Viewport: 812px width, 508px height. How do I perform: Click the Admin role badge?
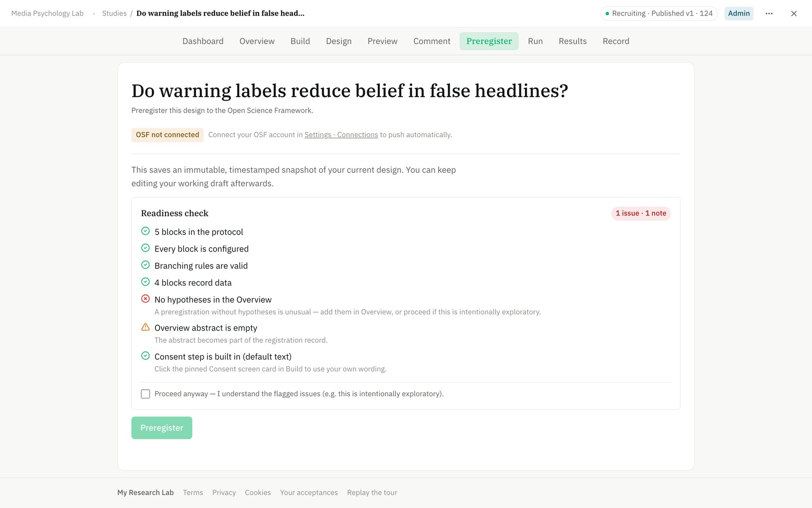739,13
